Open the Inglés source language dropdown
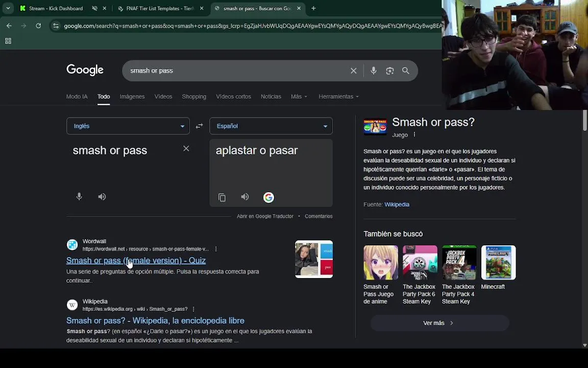This screenshot has width=588, height=368. tap(128, 126)
